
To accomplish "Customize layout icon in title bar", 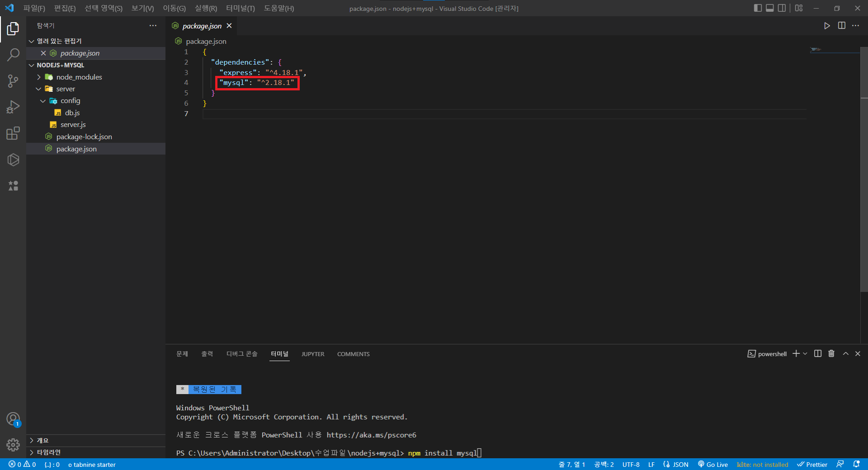I will coord(799,8).
